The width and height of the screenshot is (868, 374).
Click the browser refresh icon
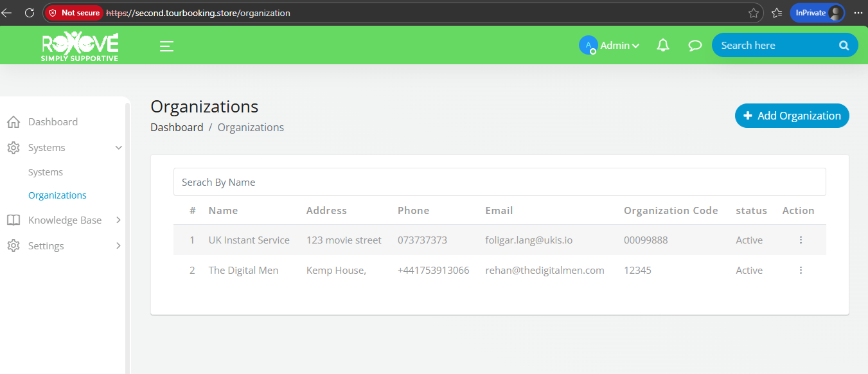click(x=29, y=13)
